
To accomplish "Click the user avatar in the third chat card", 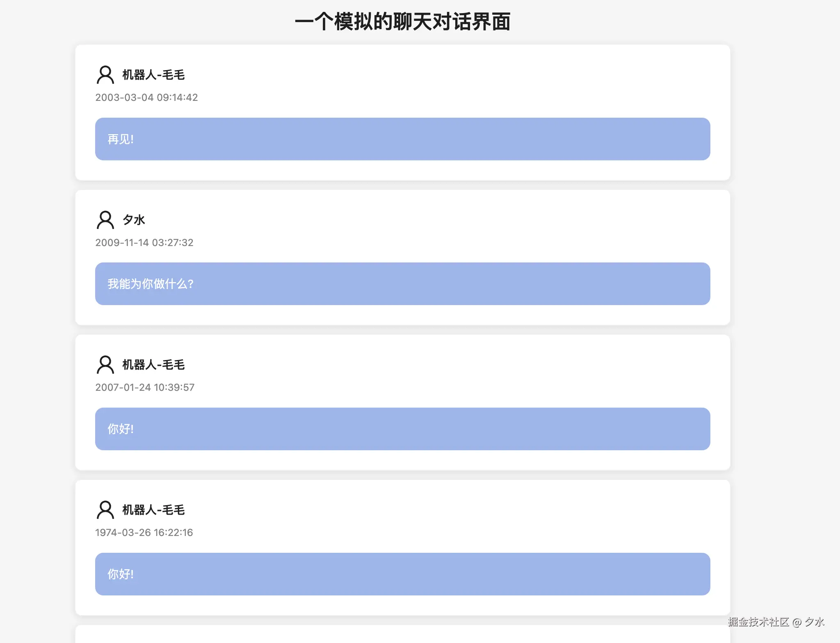I will 105,365.
